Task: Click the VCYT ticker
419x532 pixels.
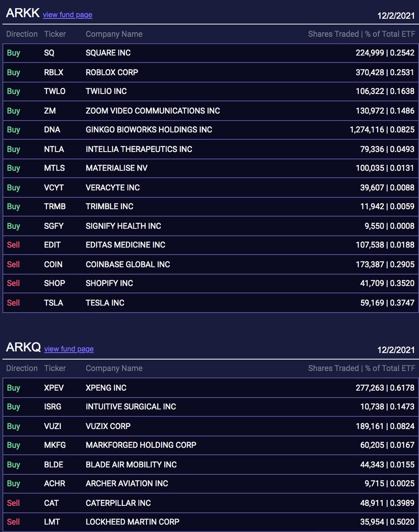Action: [x=54, y=188]
